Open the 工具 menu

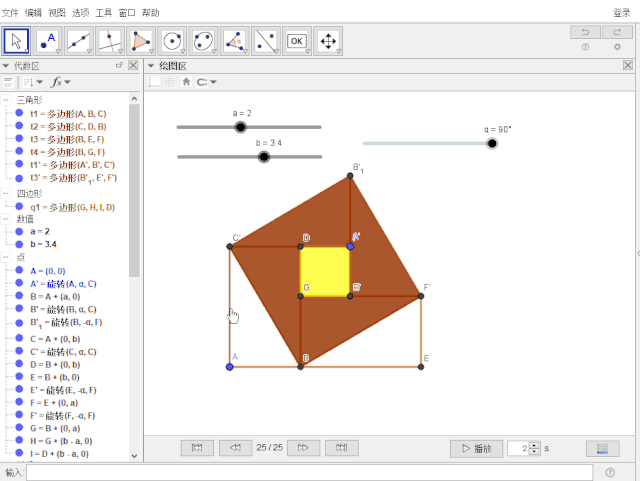coord(104,13)
